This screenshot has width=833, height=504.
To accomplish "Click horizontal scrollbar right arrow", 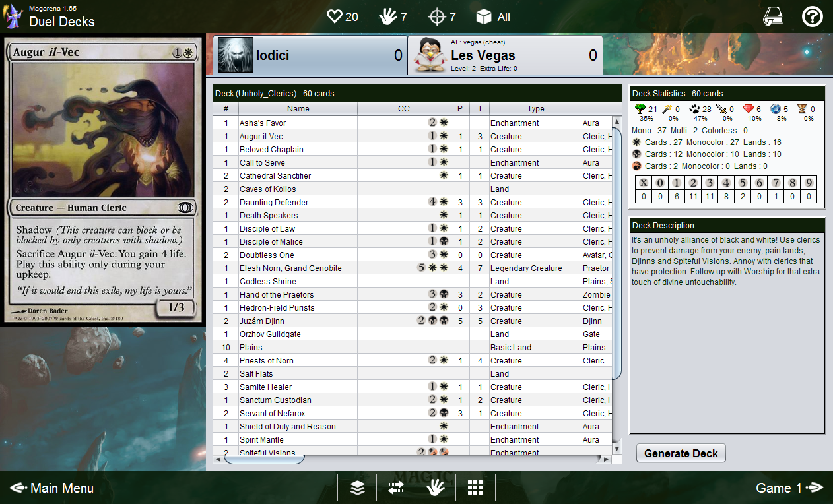I will [x=606, y=458].
